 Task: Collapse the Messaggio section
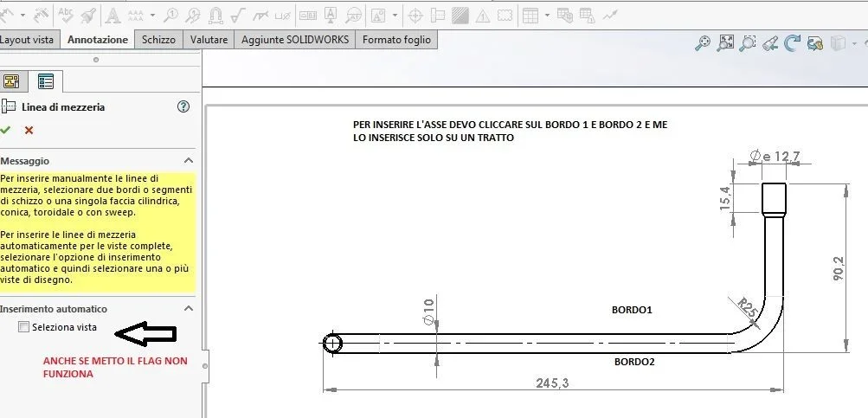pyautogui.click(x=189, y=161)
